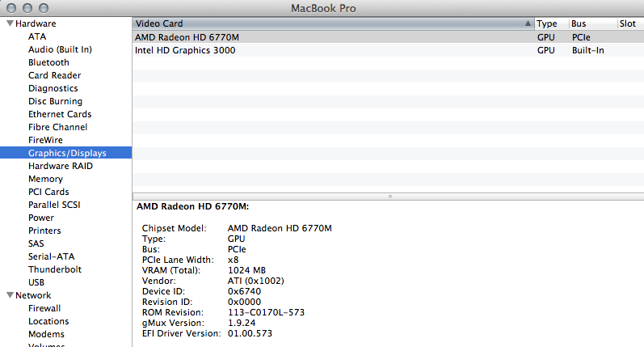Open Modems under Network

(x=46, y=334)
